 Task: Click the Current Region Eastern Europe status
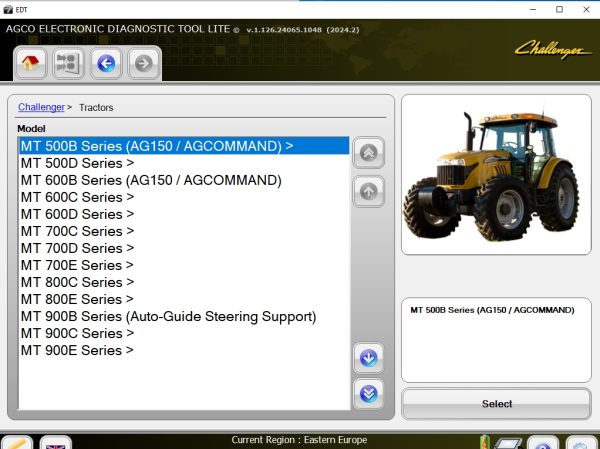click(x=299, y=440)
